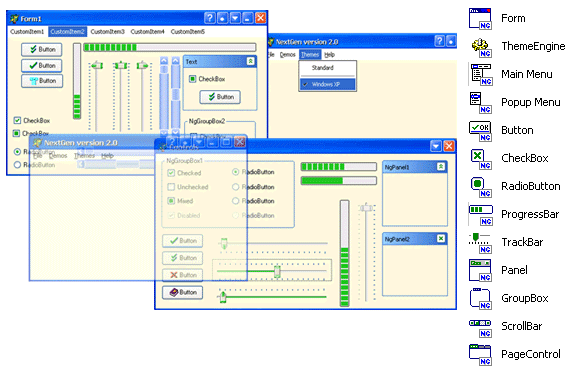The height and width of the screenshot is (372, 567).
Task: Tick the Unchecked checkbox in NgGroupBox1
Action: (171, 187)
